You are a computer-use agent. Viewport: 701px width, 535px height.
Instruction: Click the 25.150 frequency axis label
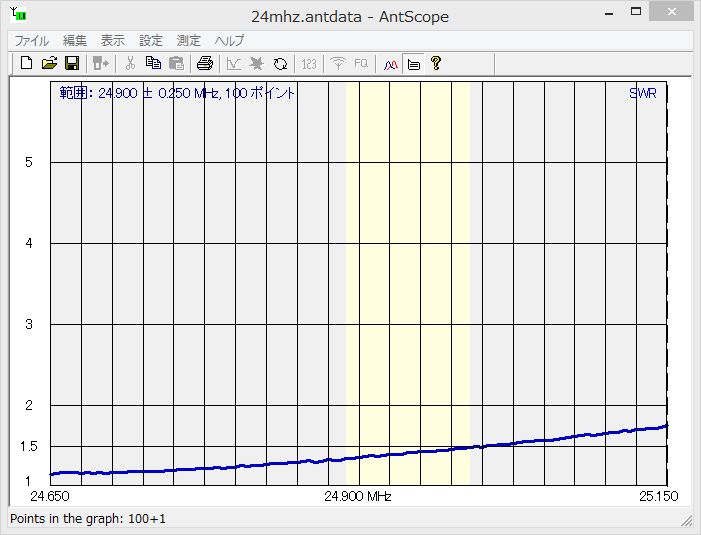click(659, 496)
